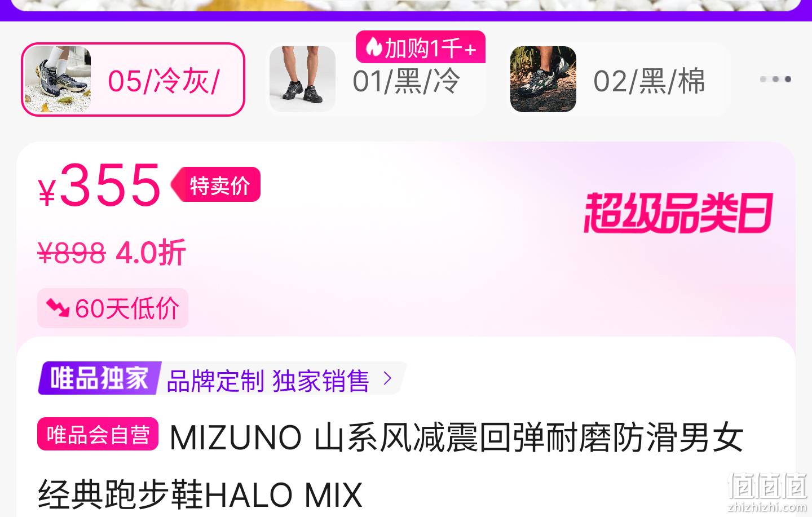Tap the 4.0折 discount label
812x517 pixels.
click(151, 253)
